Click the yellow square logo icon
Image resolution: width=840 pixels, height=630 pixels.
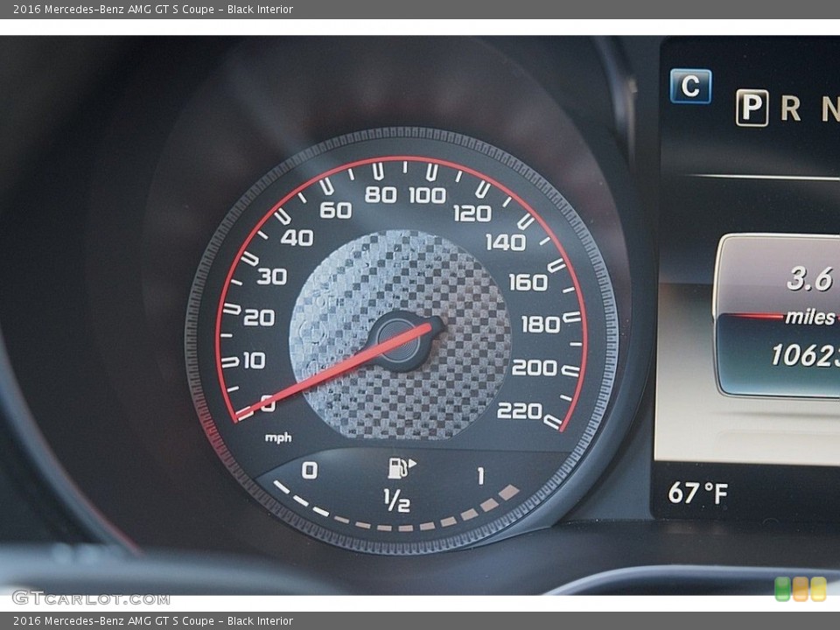pyautogui.click(x=819, y=589)
